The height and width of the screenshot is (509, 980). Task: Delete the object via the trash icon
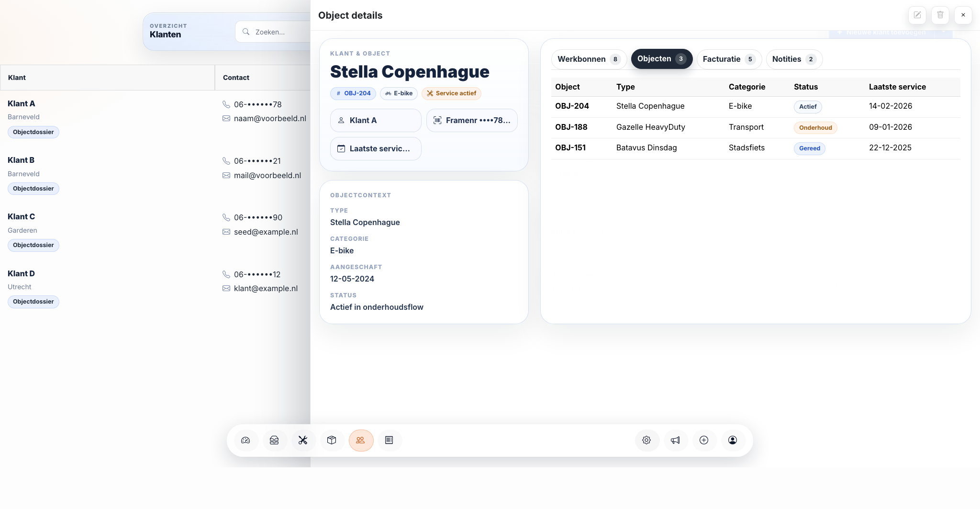pyautogui.click(x=940, y=15)
